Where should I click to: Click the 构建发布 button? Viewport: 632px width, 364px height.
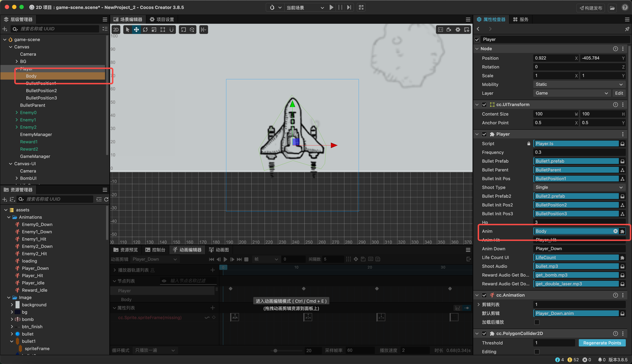tap(591, 8)
